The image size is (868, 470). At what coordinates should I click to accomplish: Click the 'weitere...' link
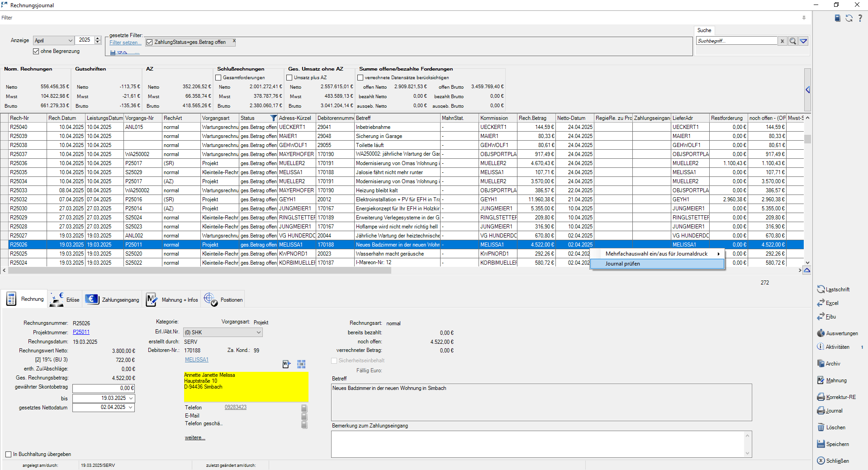coord(195,437)
